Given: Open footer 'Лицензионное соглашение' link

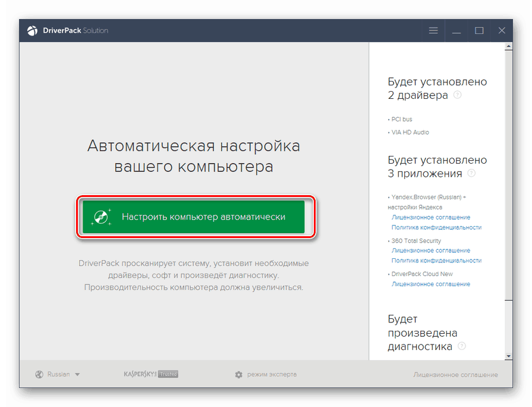Looking at the screenshot, I should click(x=455, y=375).
